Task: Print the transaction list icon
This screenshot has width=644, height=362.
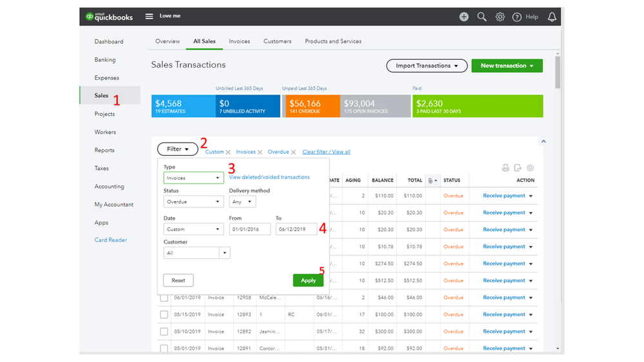Action: pos(505,168)
